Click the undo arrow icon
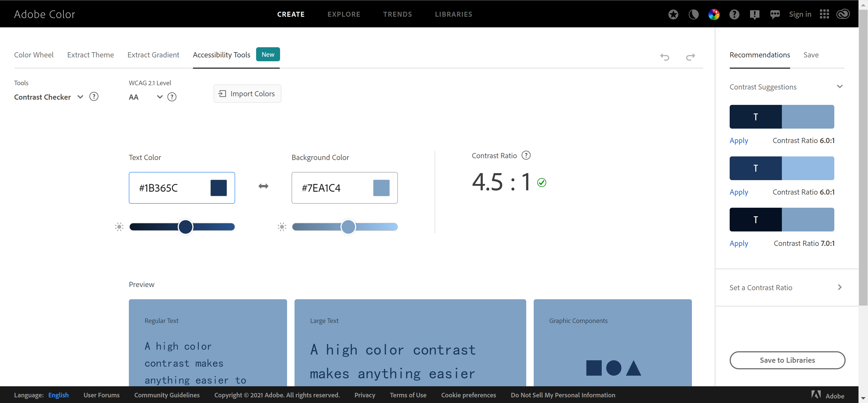Image resolution: width=868 pixels, height=403 pixels. tap(665, 57)
